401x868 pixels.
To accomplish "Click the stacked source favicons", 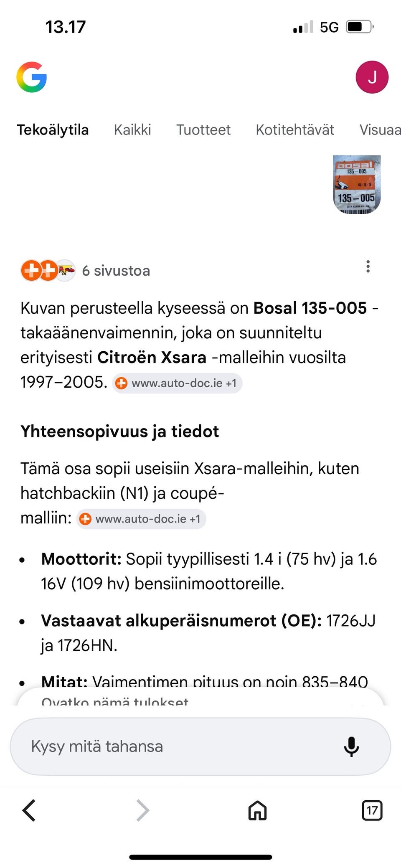I will 48,270.
